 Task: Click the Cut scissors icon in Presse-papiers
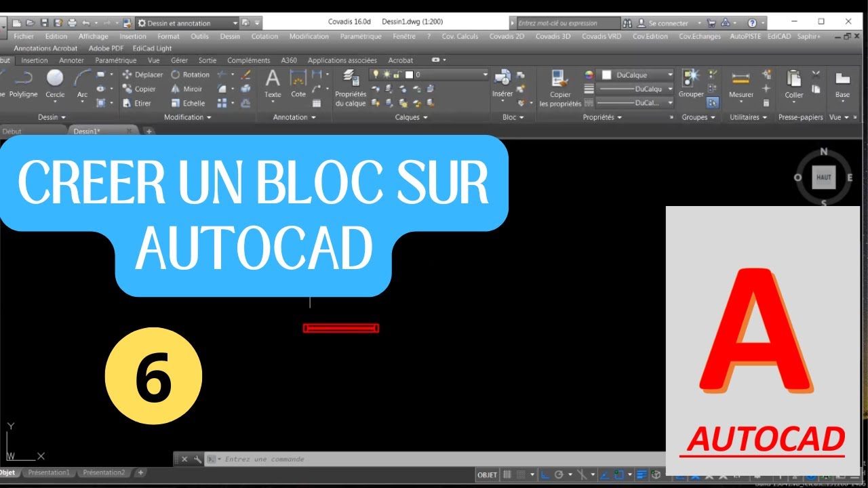coord(816,75)
